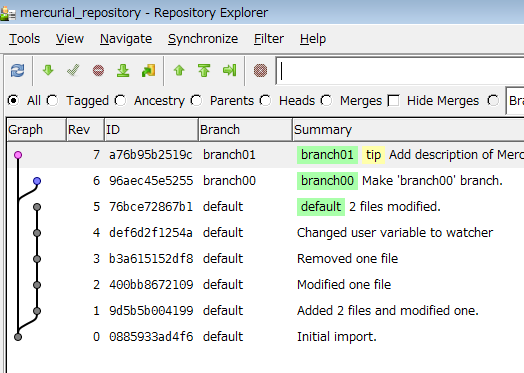The height and width of the screenshot is (373, 524).
Task: Click the green default tag label
Action: click(321, 207)
